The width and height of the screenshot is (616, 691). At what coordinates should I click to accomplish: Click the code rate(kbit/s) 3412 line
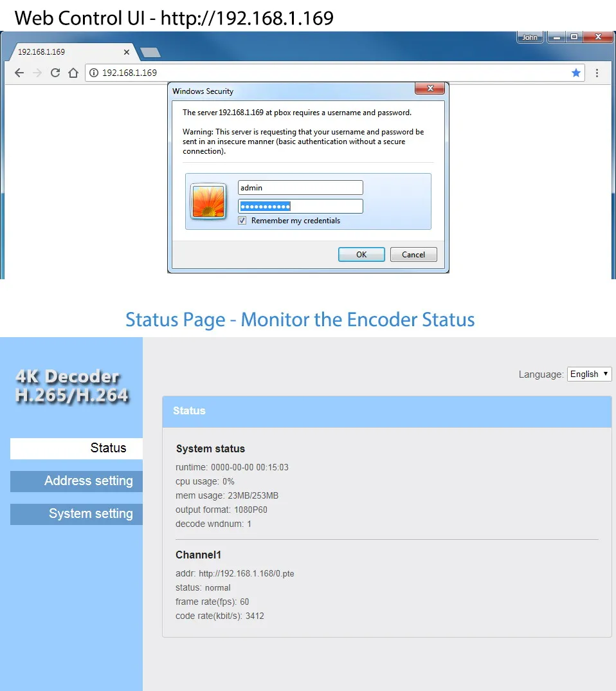coord(220,616)
